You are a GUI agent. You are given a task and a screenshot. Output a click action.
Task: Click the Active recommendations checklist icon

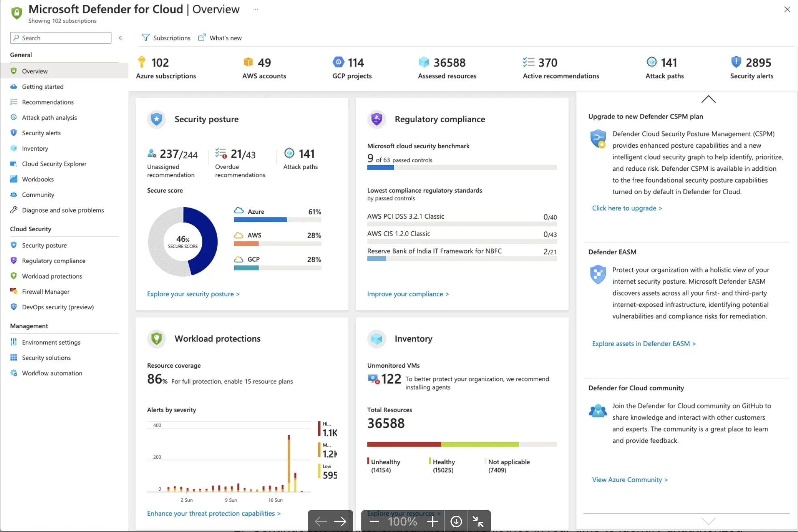[x=529, y=62]
